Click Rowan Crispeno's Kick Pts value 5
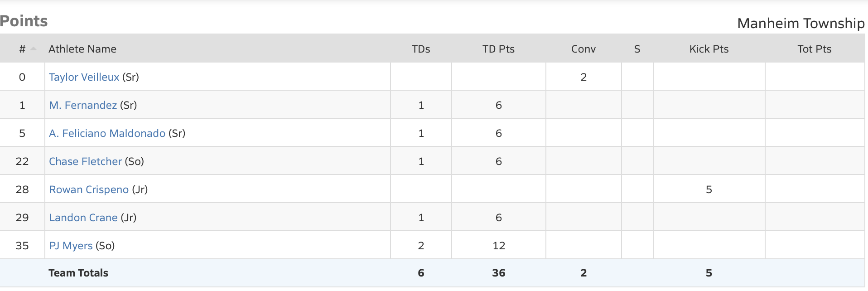868x291 pixels. 709,189
